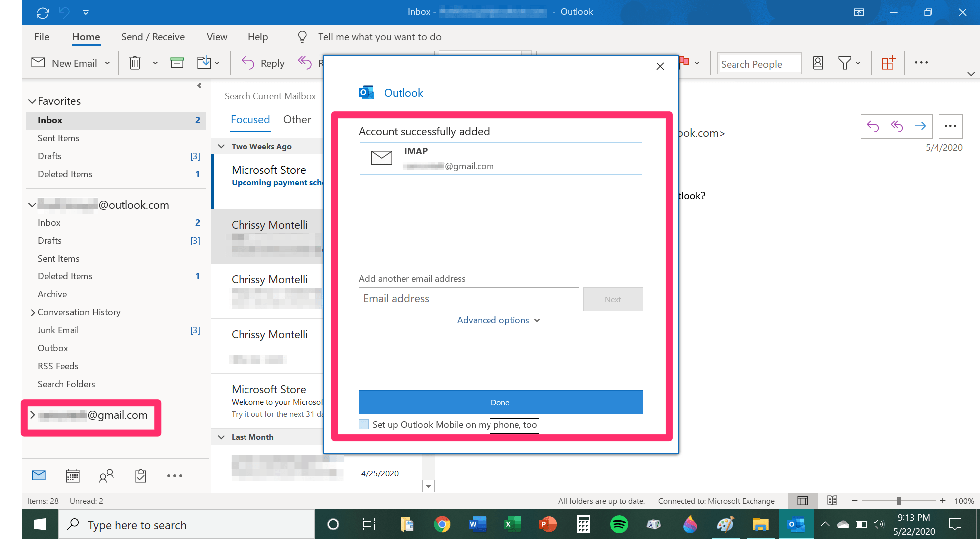
Task: Adjust the zoom slider in the status bar
Action: [x=900, y=500]
